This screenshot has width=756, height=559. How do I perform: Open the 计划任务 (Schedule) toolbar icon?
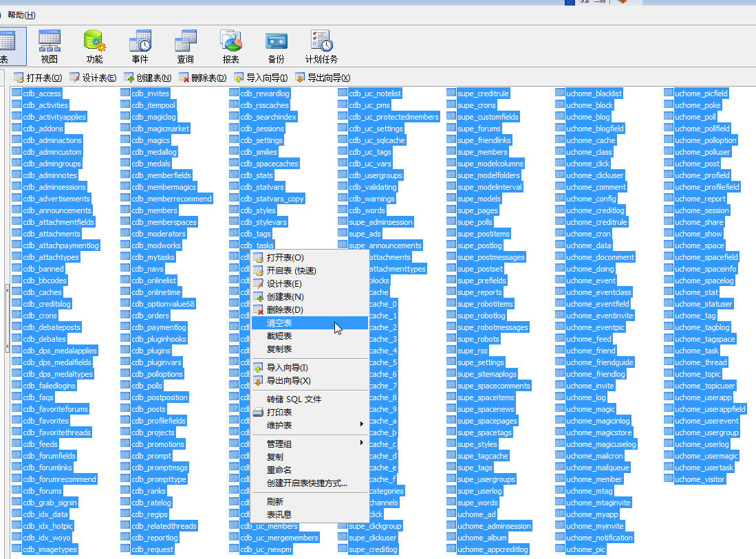tap(321, 47)
